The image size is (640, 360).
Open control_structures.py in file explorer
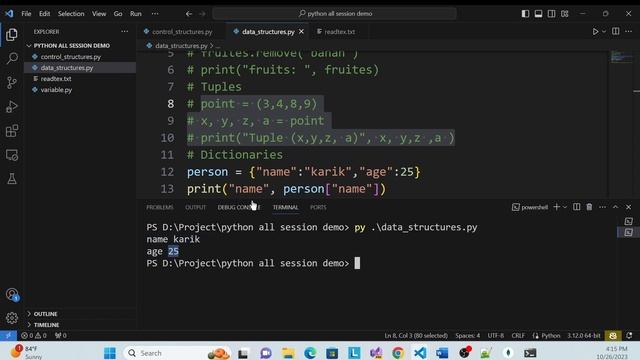[x=71, y=57]
